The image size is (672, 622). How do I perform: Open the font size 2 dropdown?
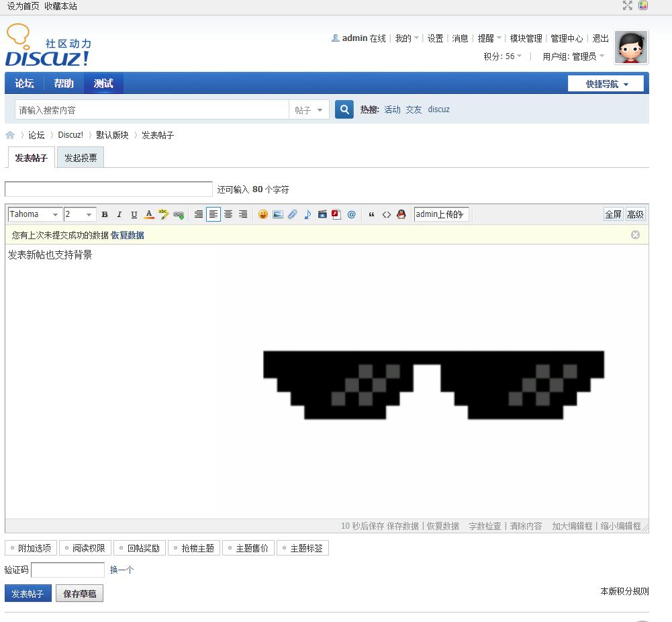[x=80, y=214]
